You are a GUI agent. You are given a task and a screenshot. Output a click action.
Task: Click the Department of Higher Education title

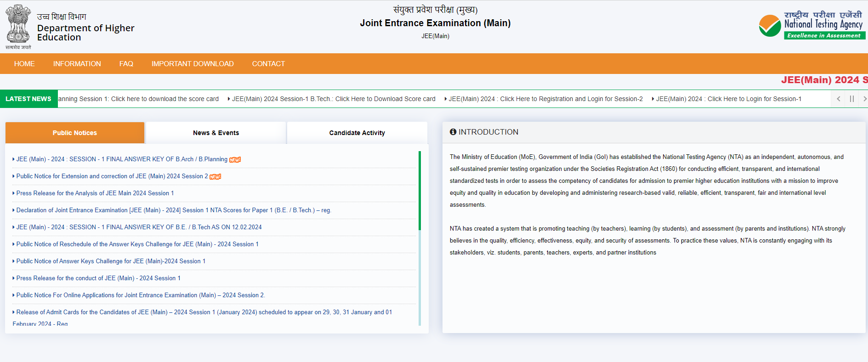coord(86,33)
